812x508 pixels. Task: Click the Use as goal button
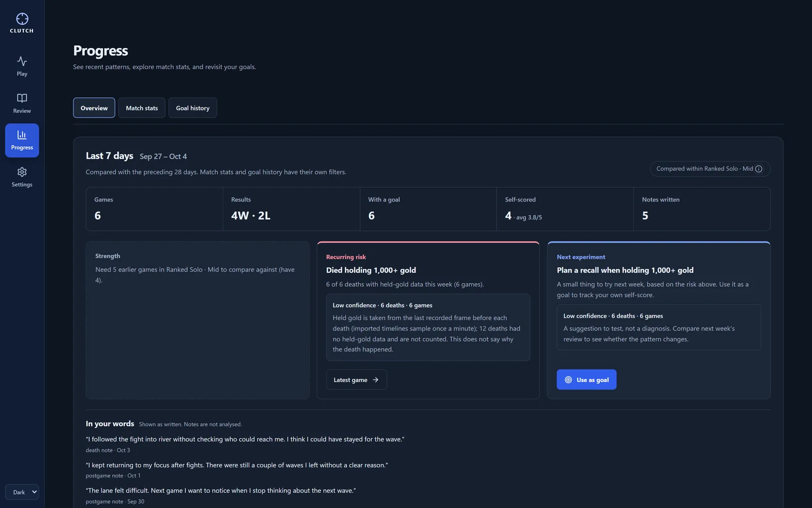tap(587, 379)
